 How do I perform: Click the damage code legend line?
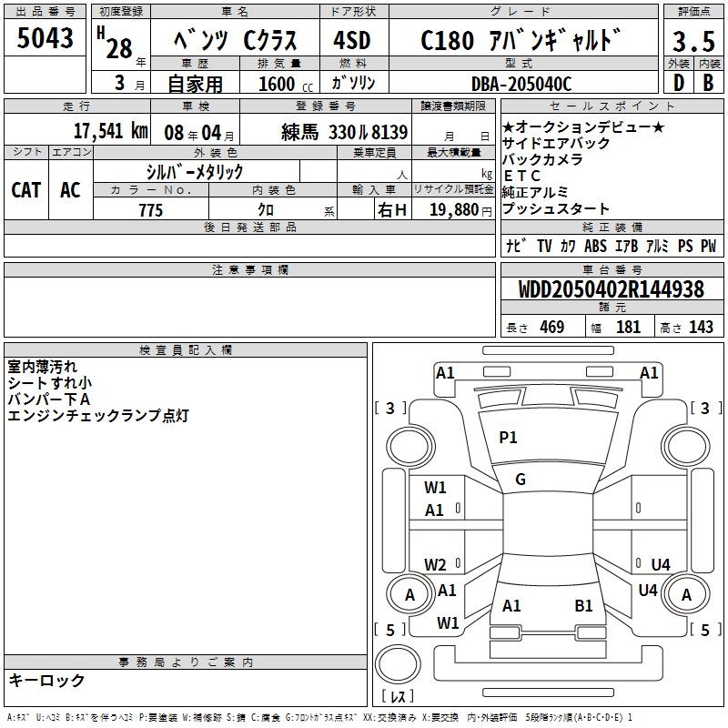click(x=319, y=717)
